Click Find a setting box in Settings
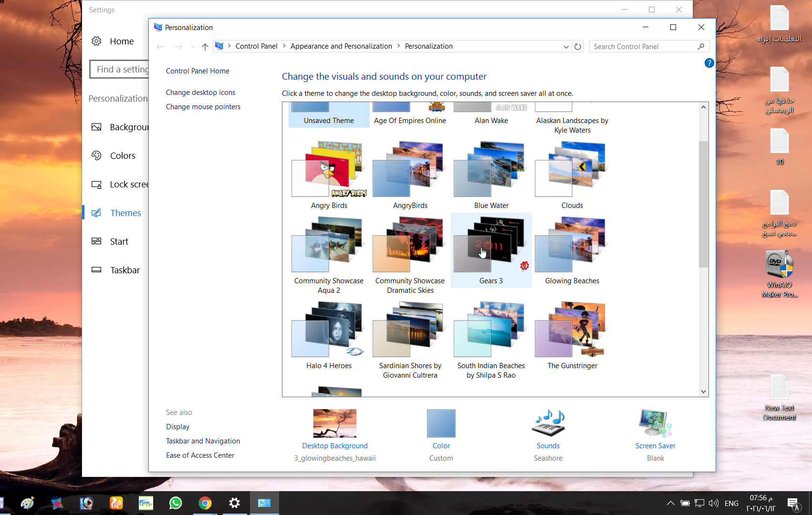 click(x=119, y=70)
